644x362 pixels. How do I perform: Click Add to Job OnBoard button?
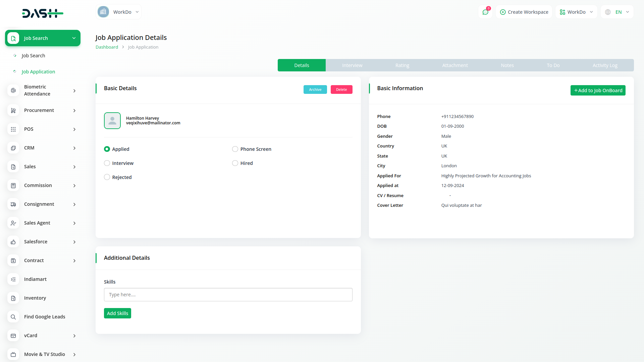tap(598, 90)
